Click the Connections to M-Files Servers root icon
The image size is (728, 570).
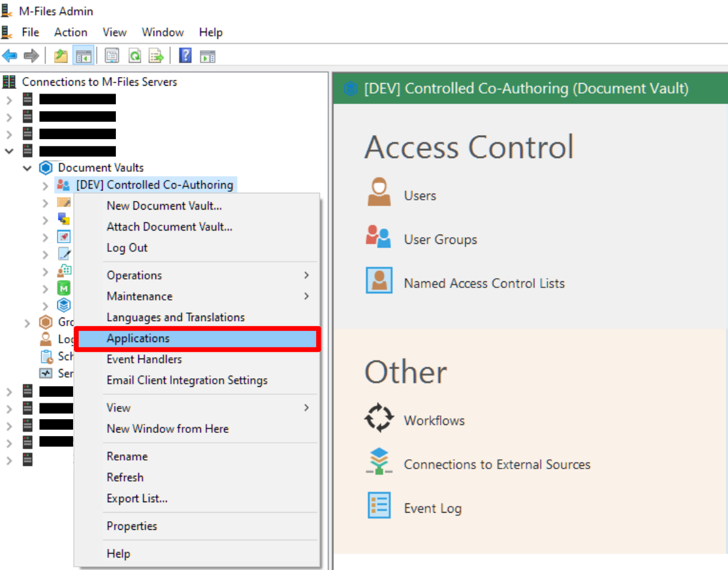pos(9,82)
